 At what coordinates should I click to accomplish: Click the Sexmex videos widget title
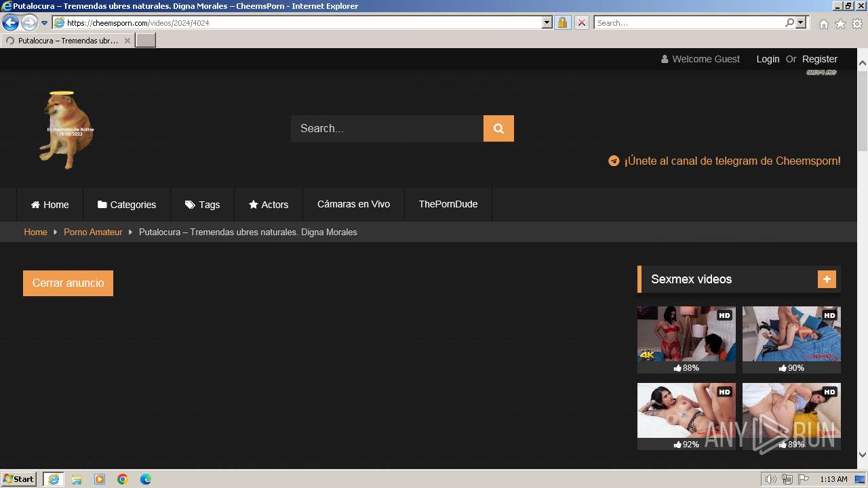coord(691,279)
